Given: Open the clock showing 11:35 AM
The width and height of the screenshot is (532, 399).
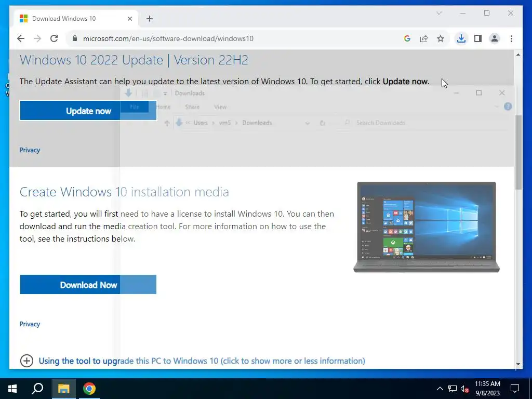Looking at the screenshot, I should 487,389.
